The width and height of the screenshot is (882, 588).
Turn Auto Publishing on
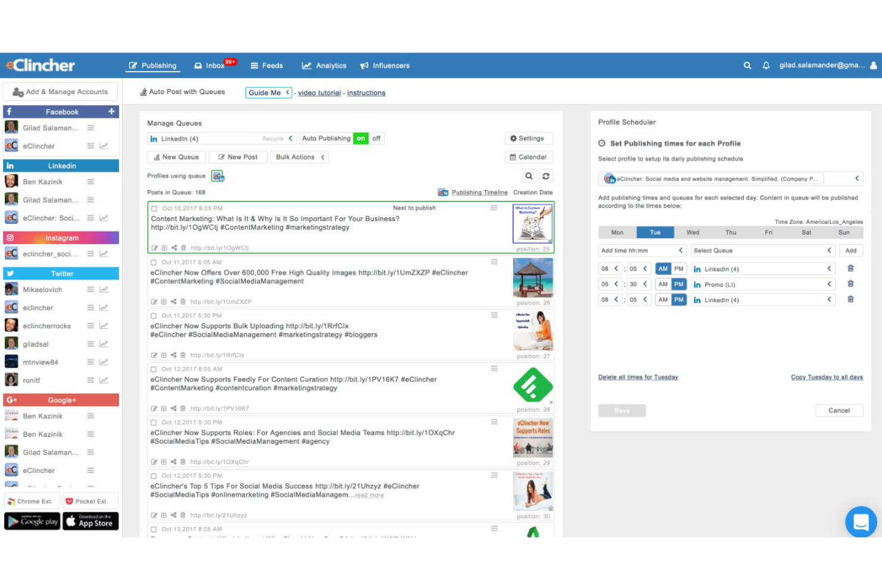click(361, 138)
